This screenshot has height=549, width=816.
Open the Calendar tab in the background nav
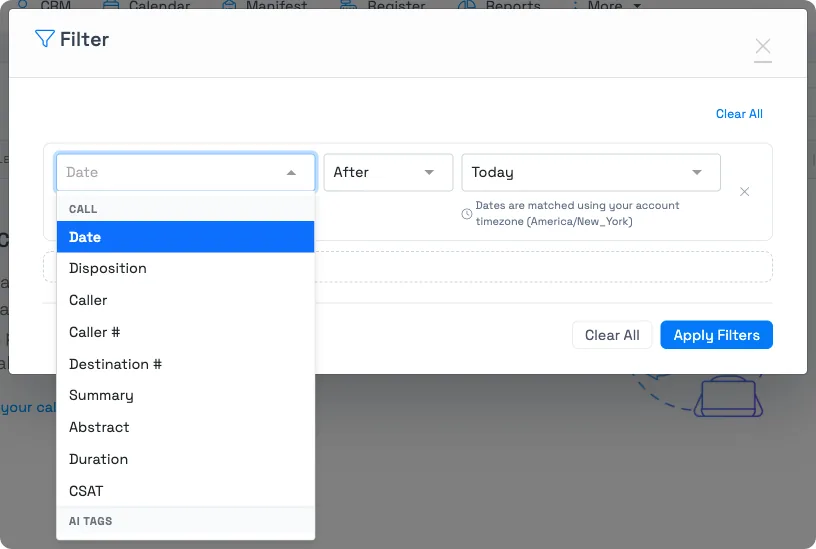coord(147,6)
